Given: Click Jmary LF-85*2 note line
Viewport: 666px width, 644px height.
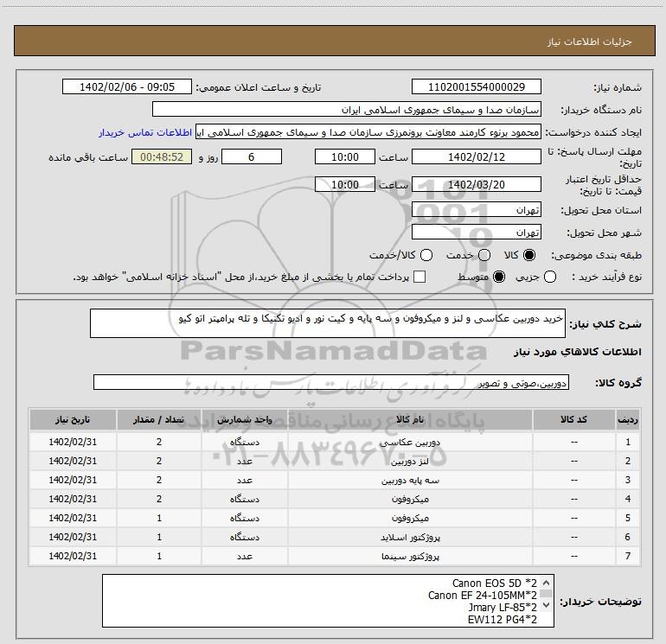Looking at the screenshot, I should [503, 608].
